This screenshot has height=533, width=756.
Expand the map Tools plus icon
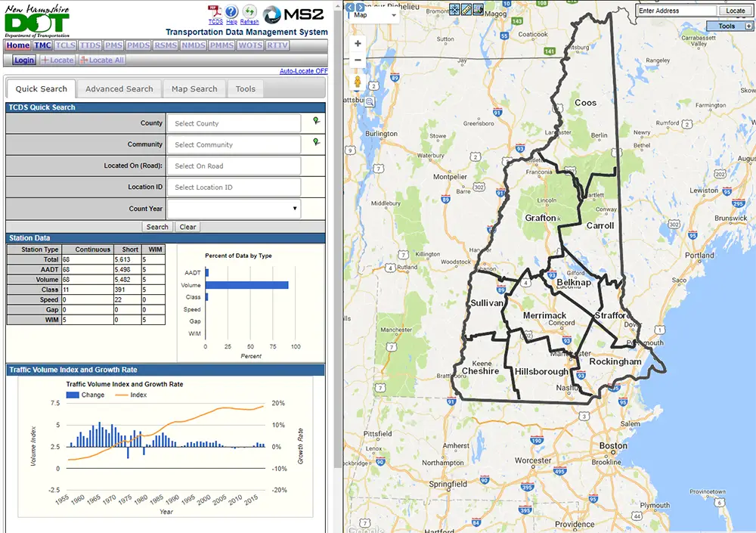pos(748,26)
